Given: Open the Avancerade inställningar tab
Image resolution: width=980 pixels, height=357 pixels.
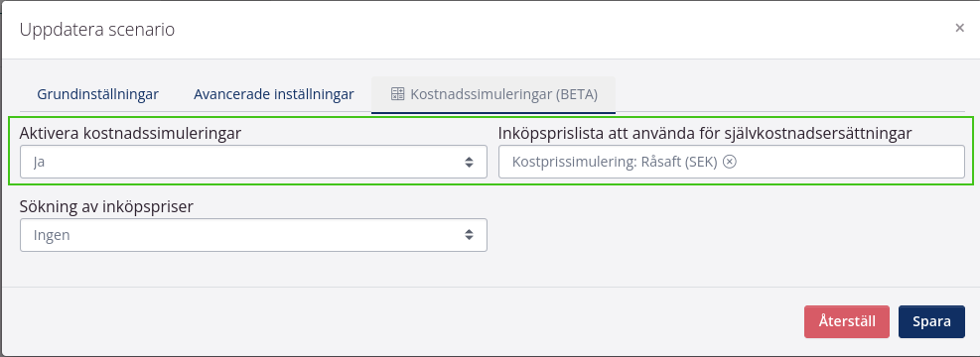Looking at the screenshot, I should point(274,94).
